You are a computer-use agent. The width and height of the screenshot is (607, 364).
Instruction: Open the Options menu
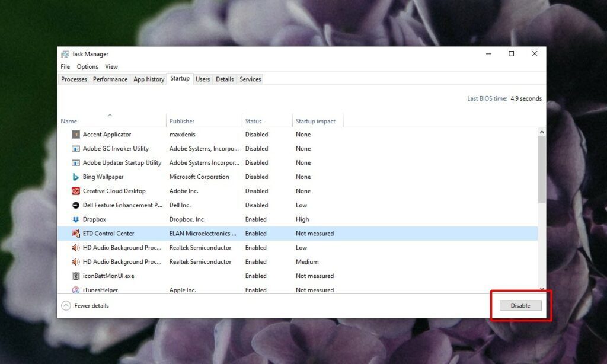click(87, 66)
